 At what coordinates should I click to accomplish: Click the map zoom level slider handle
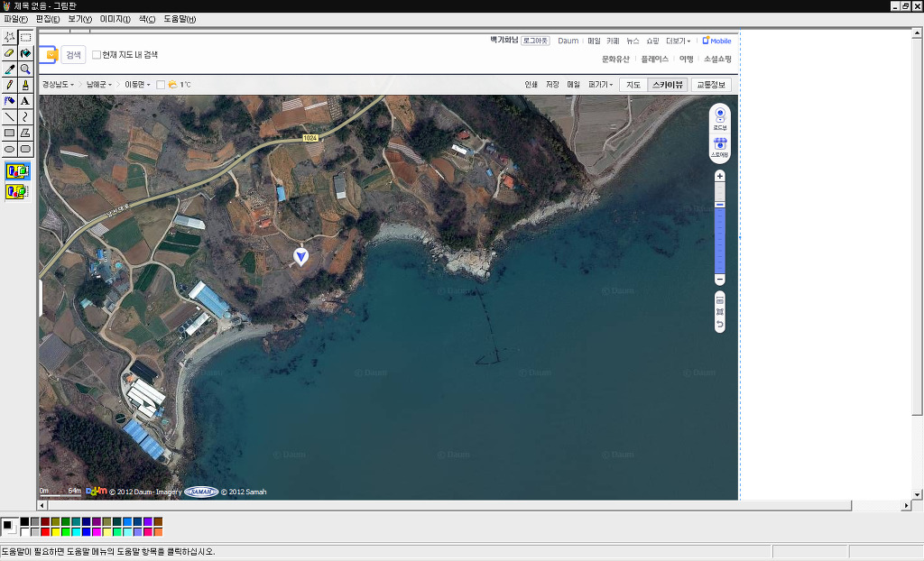(x=719, y=205)
